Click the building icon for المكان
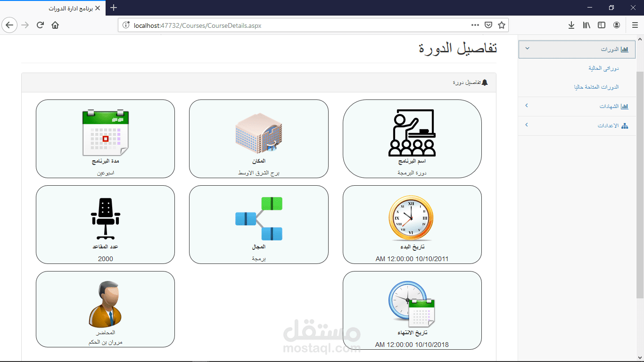 [258, 133]
